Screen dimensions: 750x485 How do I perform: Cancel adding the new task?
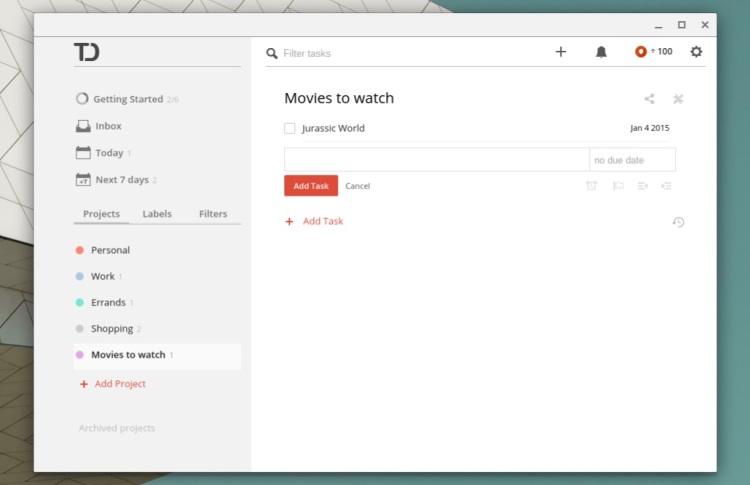pyautogui.click(x=357, y=186)
